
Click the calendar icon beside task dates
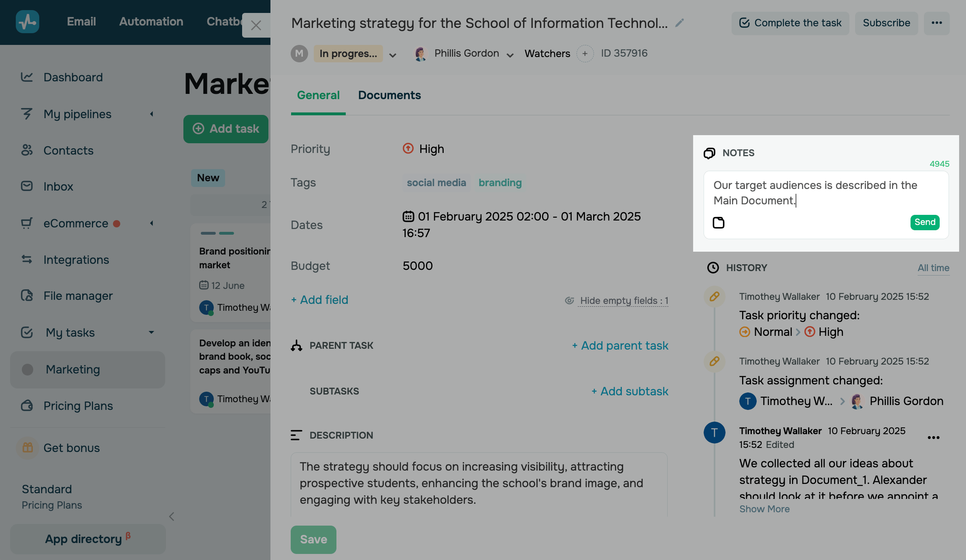click(408, 216)
